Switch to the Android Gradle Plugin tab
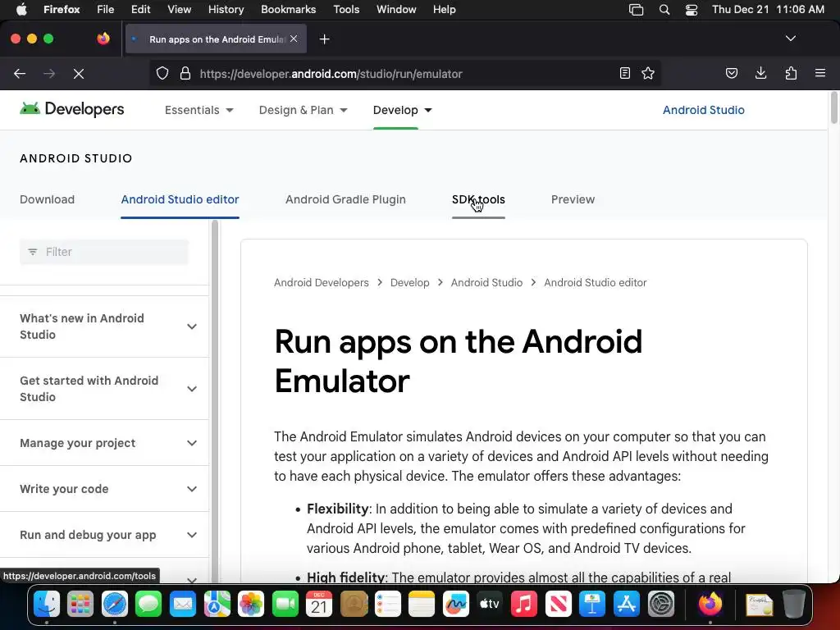This screenshot has height=630, width=840. [345, 199]
